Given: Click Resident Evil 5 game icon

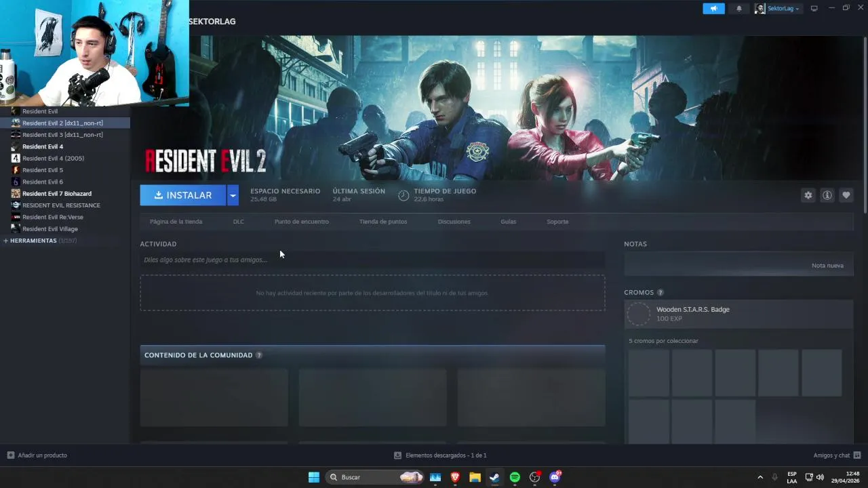Looking at the screenshot, I should coord(16,170).
